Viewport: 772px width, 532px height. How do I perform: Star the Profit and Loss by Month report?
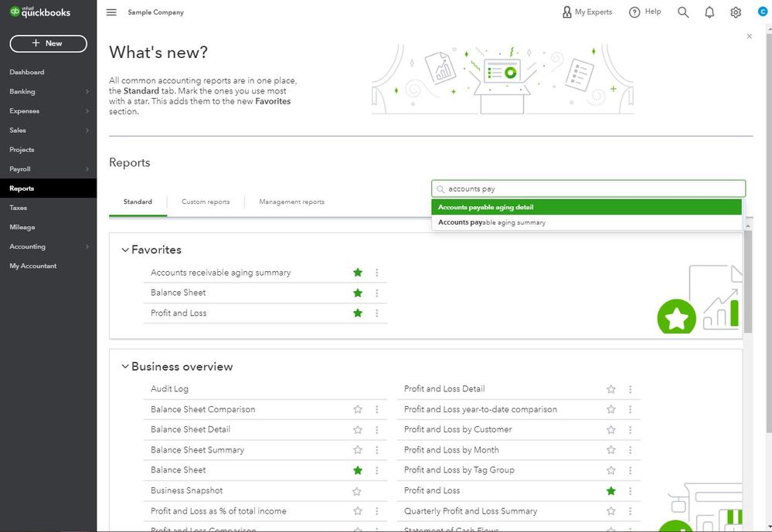(x=611, y=450)
